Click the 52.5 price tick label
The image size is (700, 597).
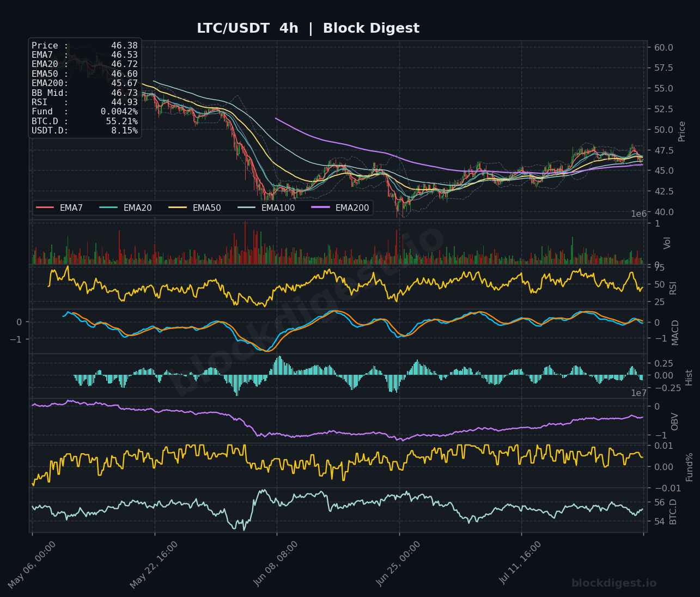[664, 109]
